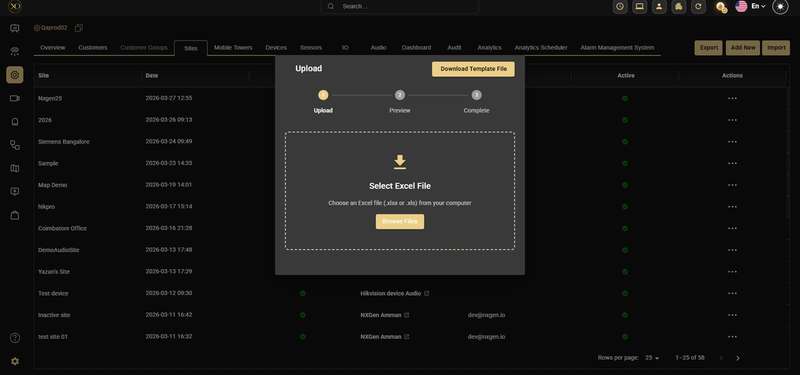This screenshot has height=375, width=800.
Task: Select the DemoAudioSite site name
Action: (x=59, y=250)
